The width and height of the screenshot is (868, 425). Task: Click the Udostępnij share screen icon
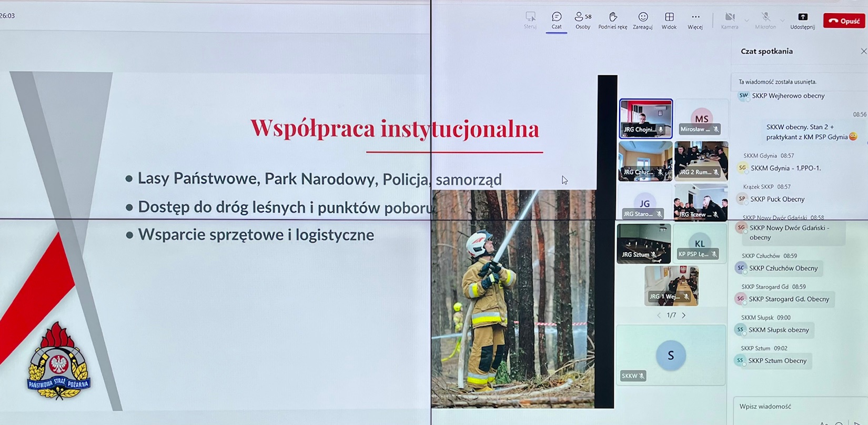[x=802, y=20]
